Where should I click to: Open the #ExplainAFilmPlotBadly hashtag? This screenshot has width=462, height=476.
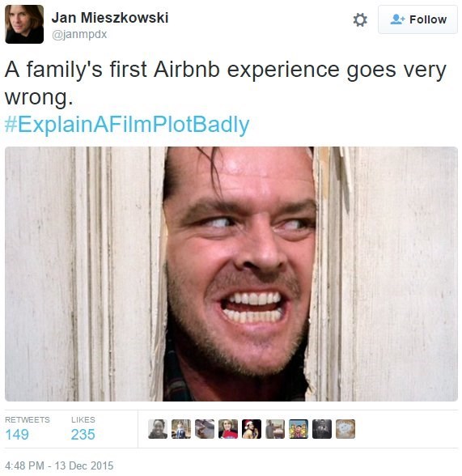point(127,125)
